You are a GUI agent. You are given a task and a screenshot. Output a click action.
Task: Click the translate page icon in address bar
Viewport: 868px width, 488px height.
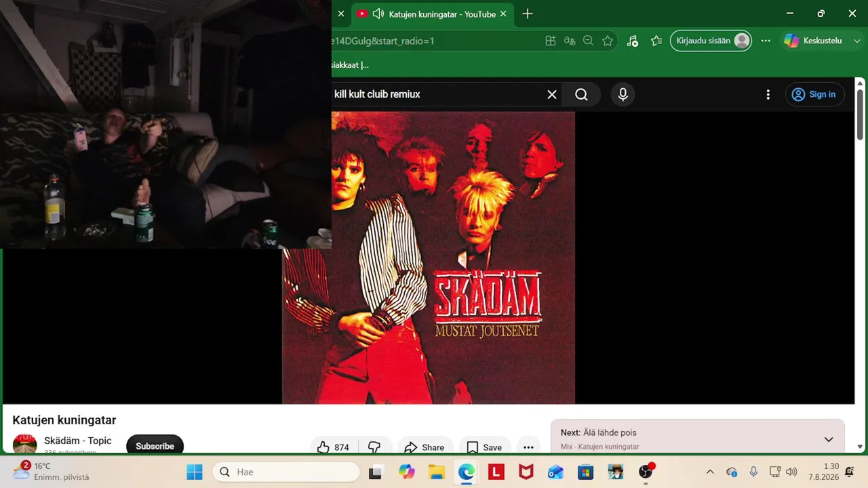click(x=570, y=41)
